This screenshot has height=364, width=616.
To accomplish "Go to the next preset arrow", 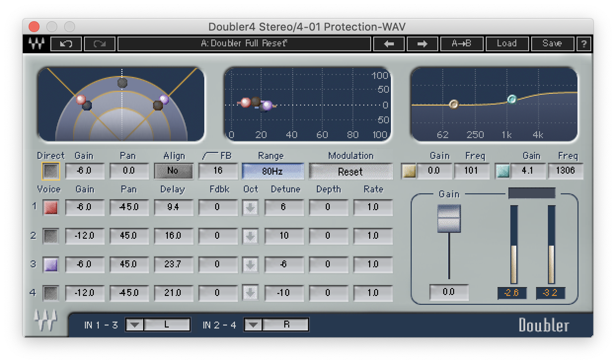I will (x=422, y=44).
